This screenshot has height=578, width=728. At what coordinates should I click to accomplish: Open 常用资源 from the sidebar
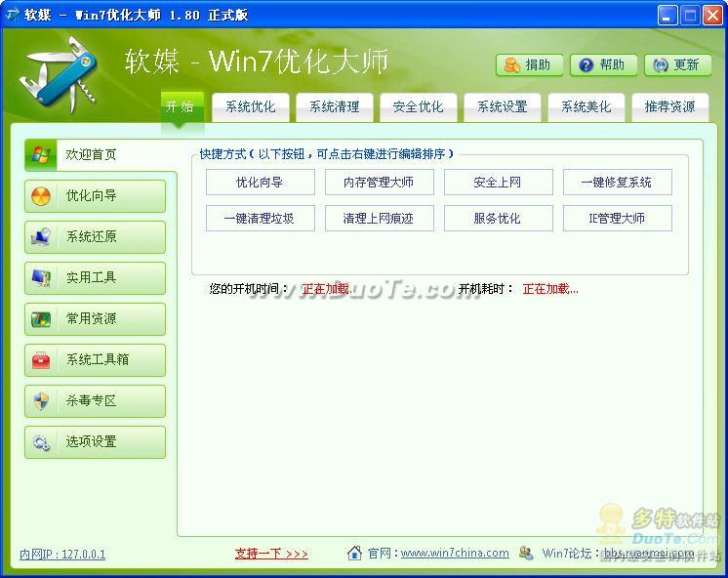(96, 318)
